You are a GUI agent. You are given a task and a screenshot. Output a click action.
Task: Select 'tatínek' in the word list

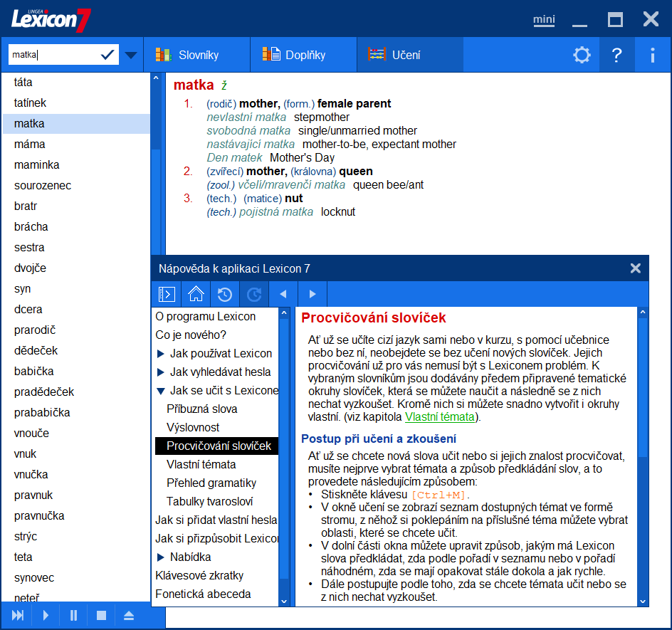[76, 103]
